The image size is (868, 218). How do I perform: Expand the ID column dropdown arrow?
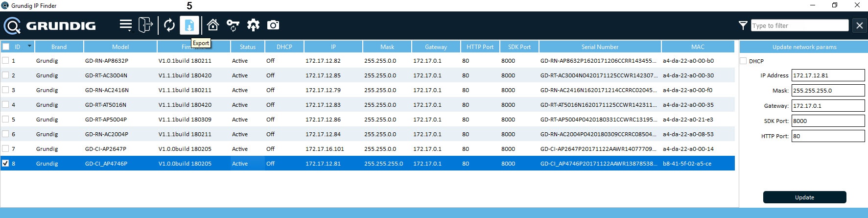(x=29, y=46)
